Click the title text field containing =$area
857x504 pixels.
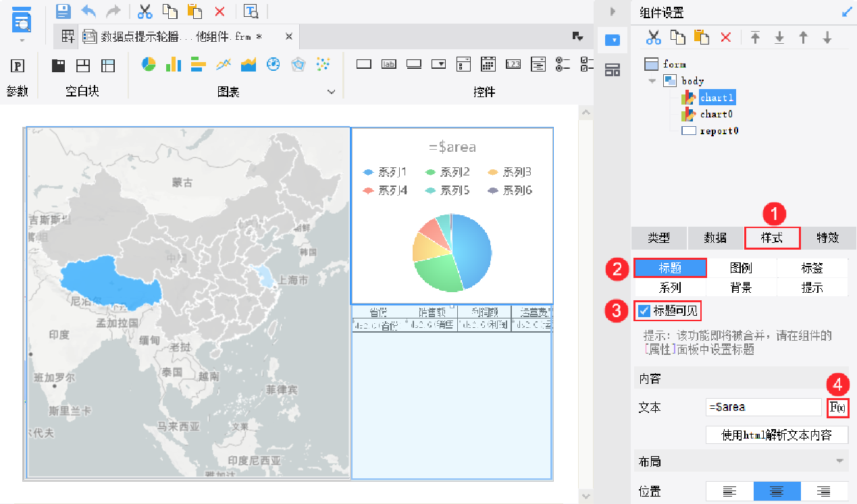point(763,408)
